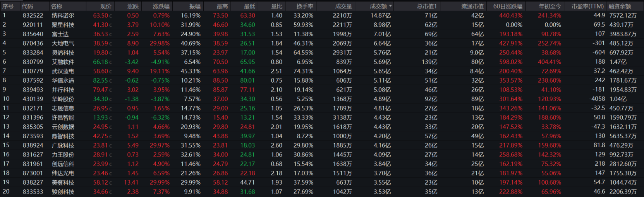This screenshot has height=197, width=644.
Task: Select the stock named 聚星科技
Action: pos(63,25)
